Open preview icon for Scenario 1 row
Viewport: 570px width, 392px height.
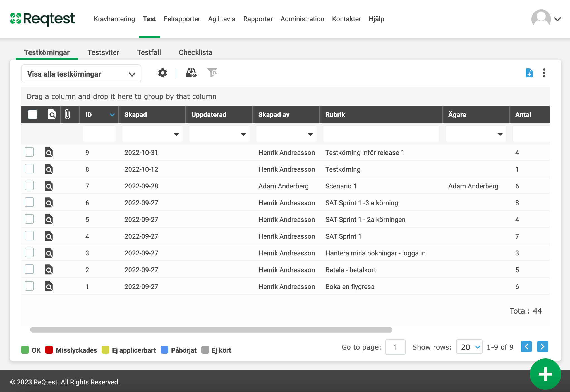49,186
